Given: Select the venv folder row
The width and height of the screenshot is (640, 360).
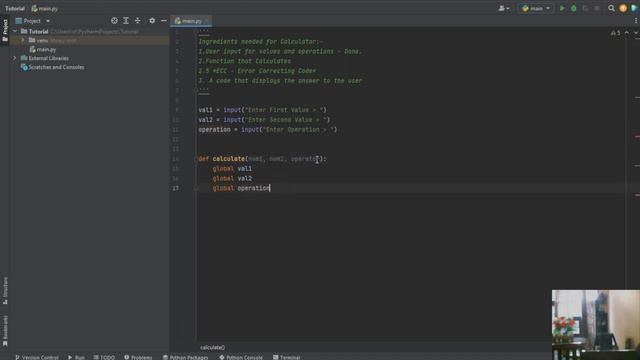Looking at the screenshot, I should coord(90,40).
